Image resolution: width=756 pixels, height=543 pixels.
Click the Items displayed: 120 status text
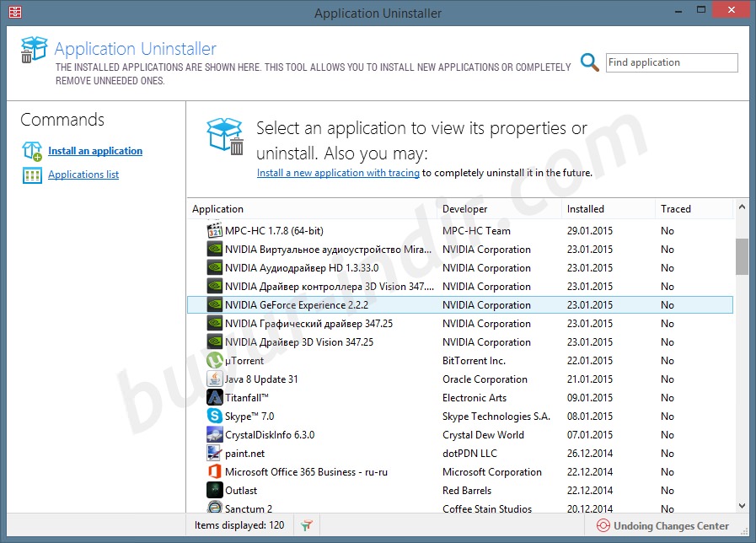tap(239, 525)
